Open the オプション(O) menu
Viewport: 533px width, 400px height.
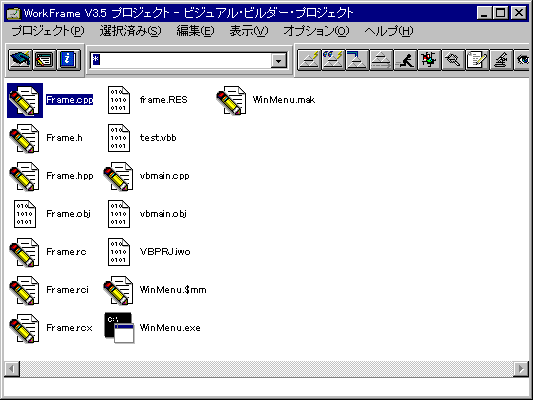[x=316, y=31]
